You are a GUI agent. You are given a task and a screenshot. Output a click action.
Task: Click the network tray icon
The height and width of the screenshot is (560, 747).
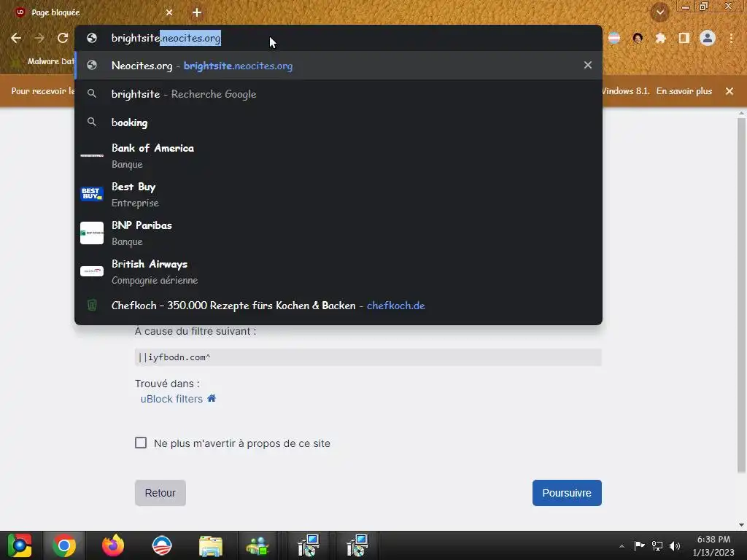click(x=657, y=545)
